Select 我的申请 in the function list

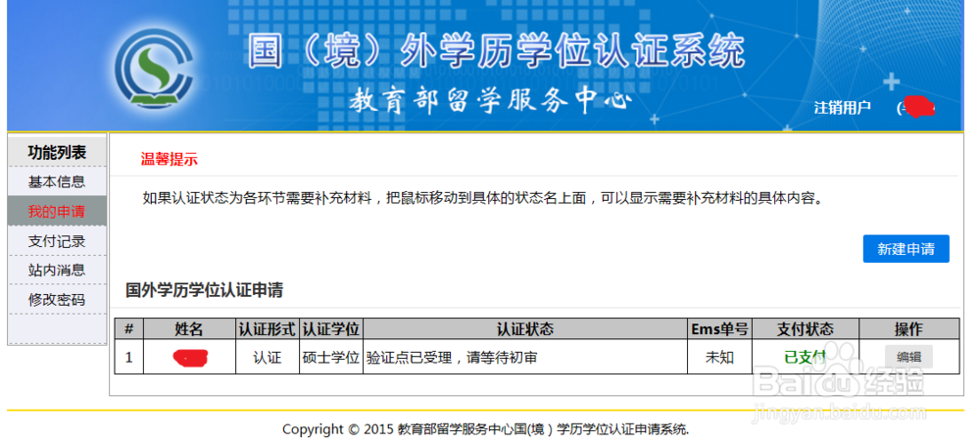[x=57, y=212]
